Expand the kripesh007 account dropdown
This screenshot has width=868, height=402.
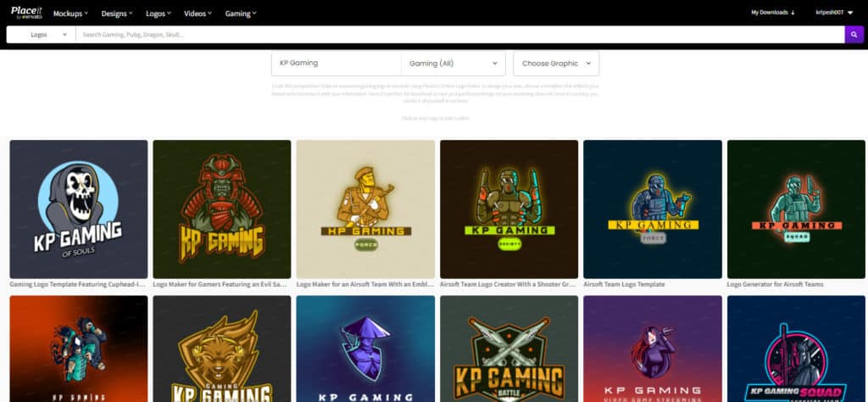click(834, 12)
